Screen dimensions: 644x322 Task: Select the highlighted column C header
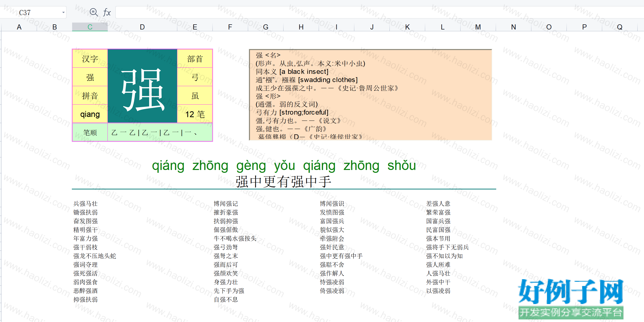click(90, 27)
